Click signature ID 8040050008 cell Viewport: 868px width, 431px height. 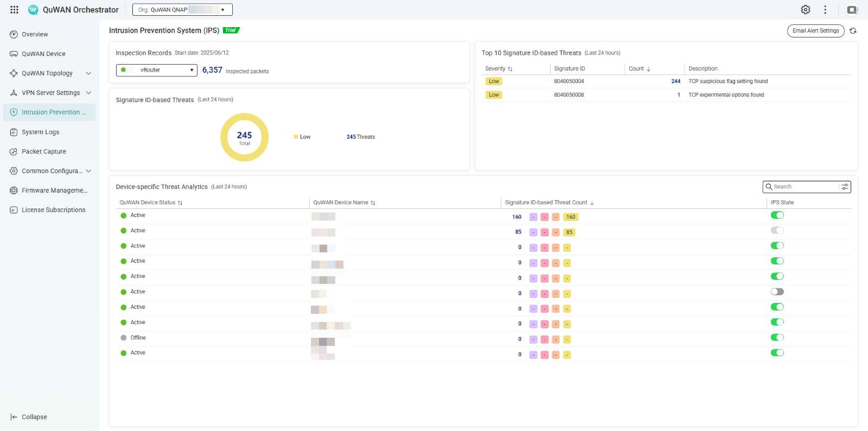click(569, 95)
